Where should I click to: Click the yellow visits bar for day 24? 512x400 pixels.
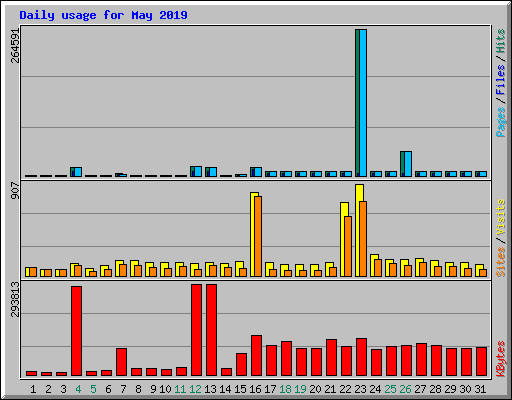tap(373, 265)
